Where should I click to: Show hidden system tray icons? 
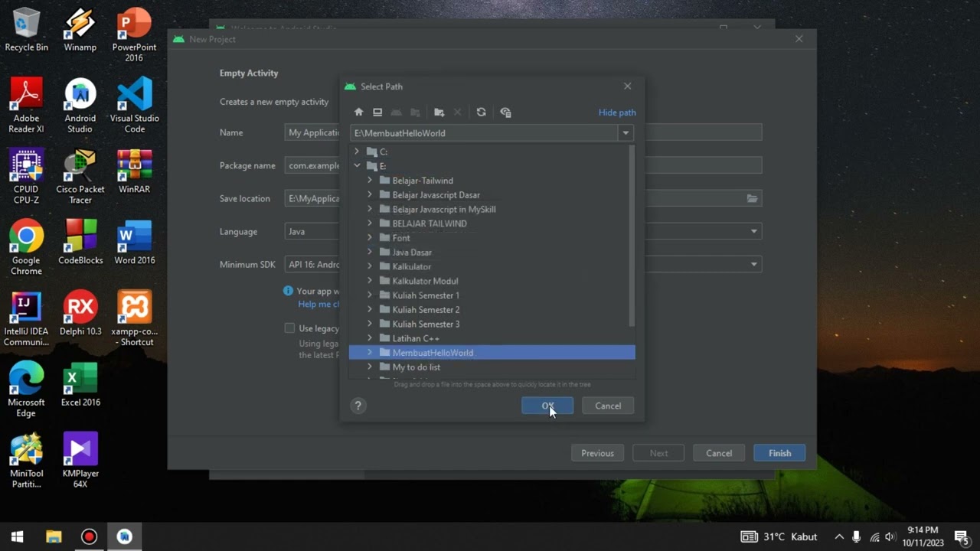(x=839, y=536)
